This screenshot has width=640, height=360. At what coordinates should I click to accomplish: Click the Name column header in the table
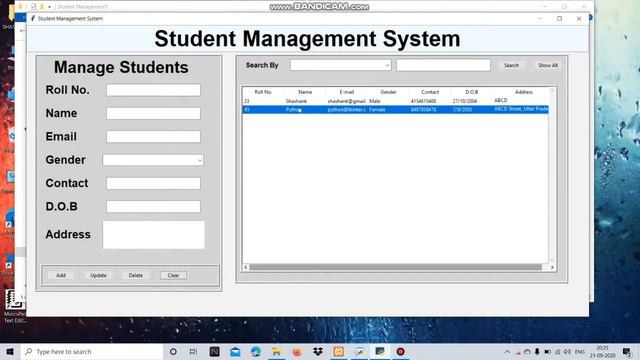point(305,92)
